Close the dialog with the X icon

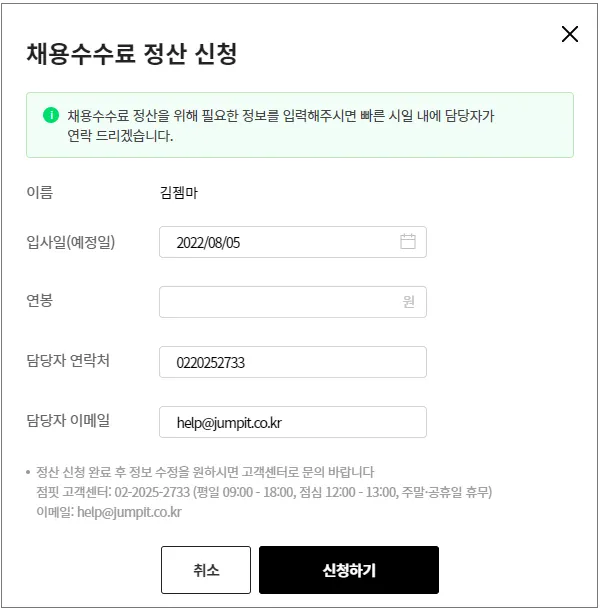tap(570, 34)
